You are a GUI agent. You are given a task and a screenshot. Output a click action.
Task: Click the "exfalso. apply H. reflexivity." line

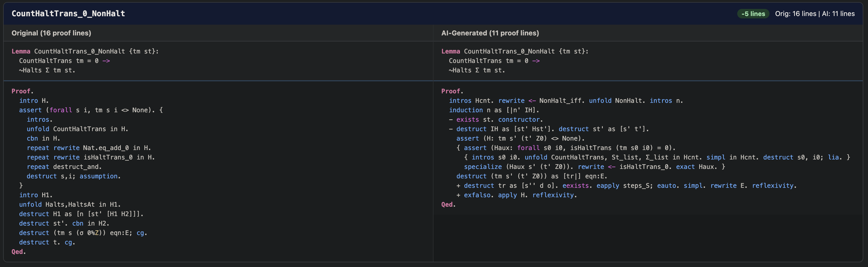pyautogui.click(x=520, y=195)
